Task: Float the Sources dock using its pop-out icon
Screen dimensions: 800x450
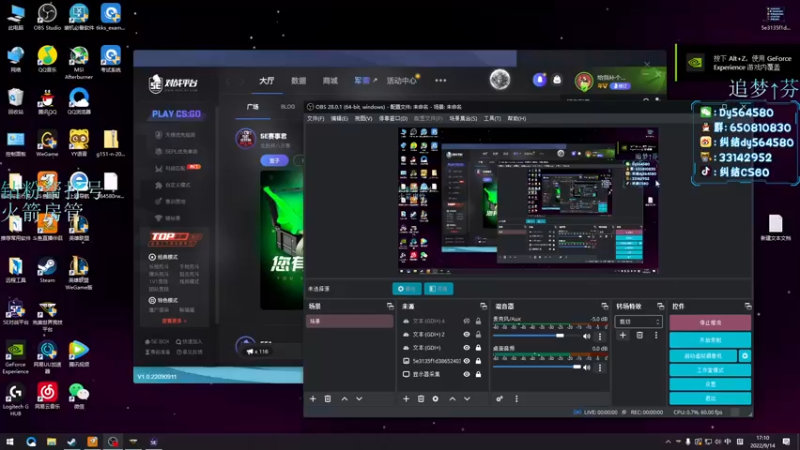Action: click(x=483, y=306)
